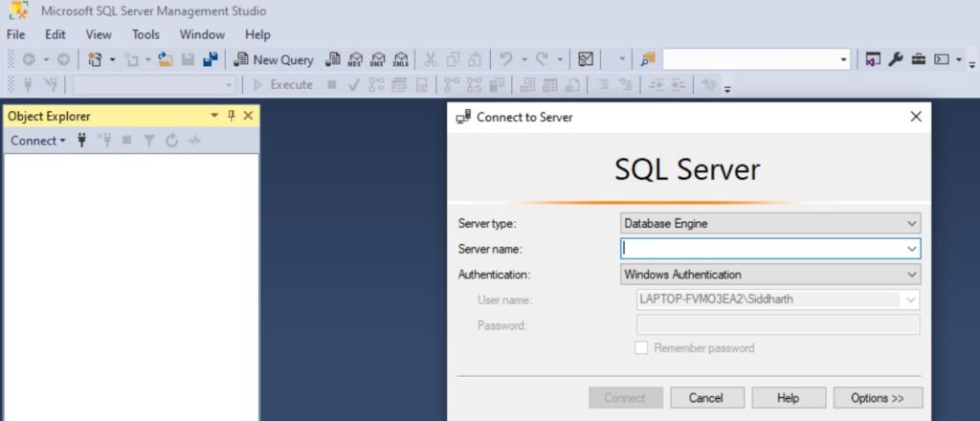Click the Save disk icon
The height and width of the screenshot is (421, 980).
[189, 59]
